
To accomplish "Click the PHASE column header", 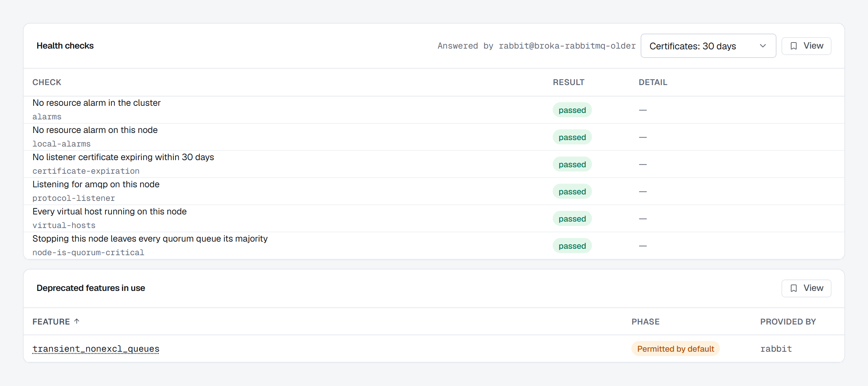I will (645, 322).
